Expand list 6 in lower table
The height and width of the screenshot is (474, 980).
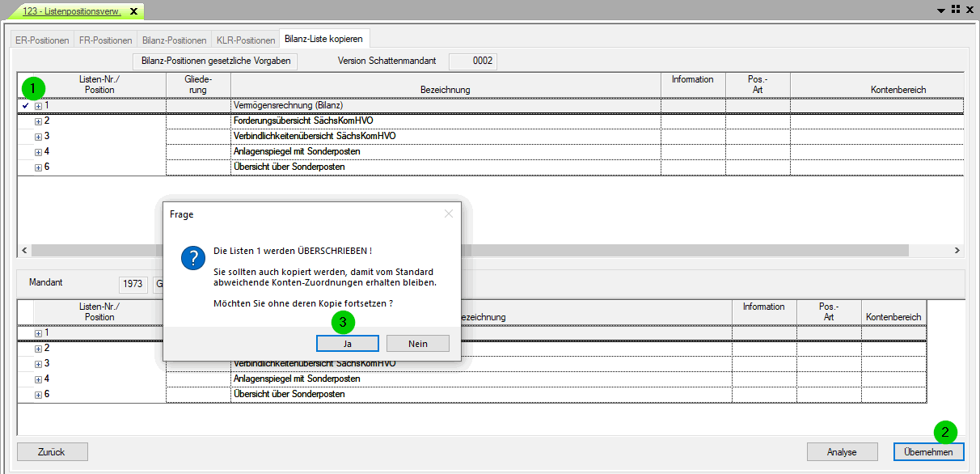click(x=38, y=395)
